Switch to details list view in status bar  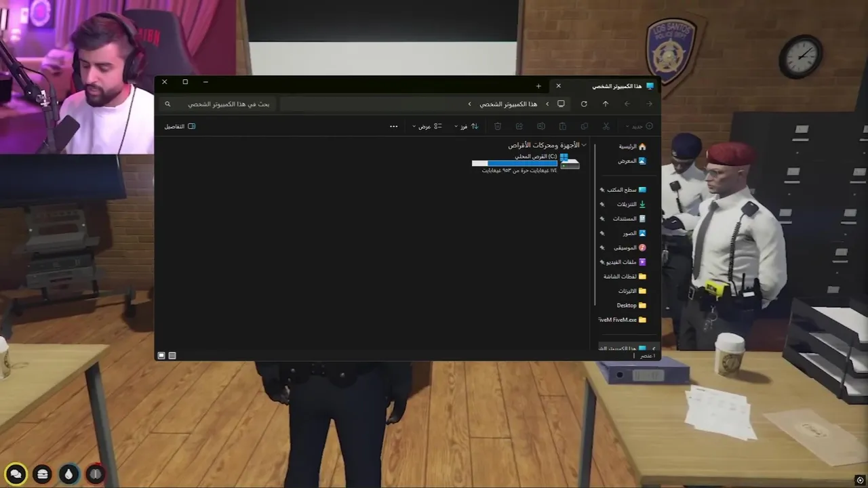(x=172, y=355)
